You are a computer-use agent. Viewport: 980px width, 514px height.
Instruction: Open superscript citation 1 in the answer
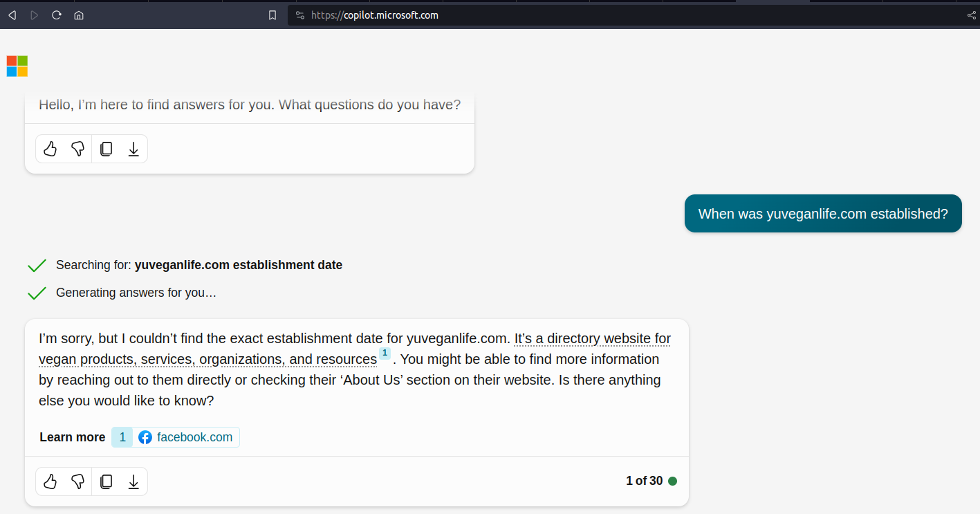click(385, 354)
